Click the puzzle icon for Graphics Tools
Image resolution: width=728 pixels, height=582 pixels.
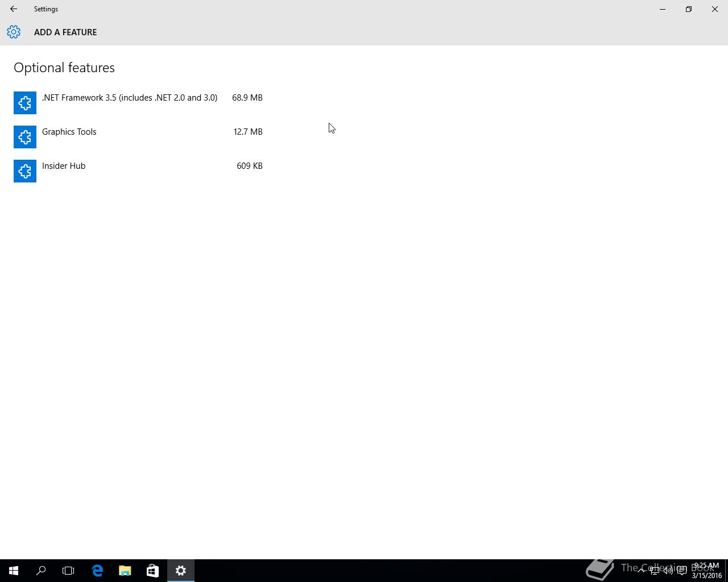click(x=25, y=137)
